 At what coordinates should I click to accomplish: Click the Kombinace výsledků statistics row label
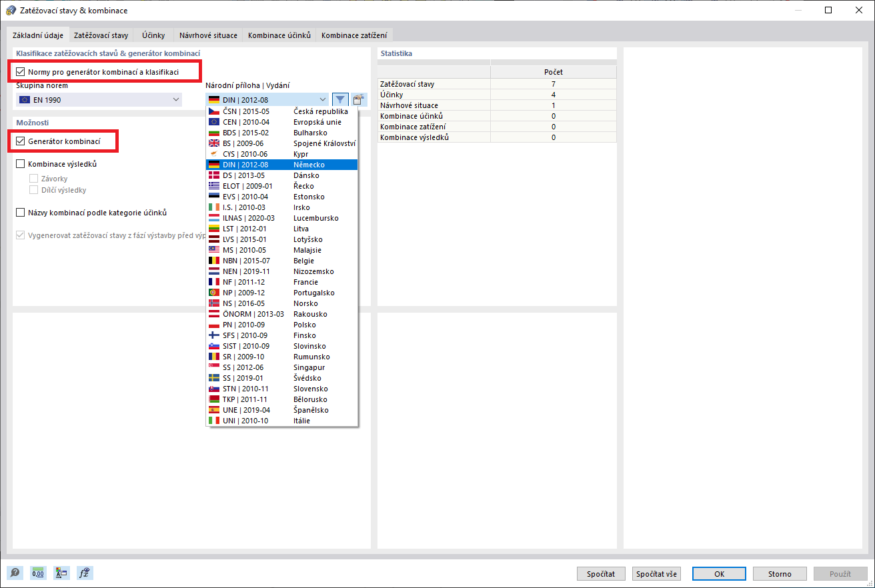point(414,137)
